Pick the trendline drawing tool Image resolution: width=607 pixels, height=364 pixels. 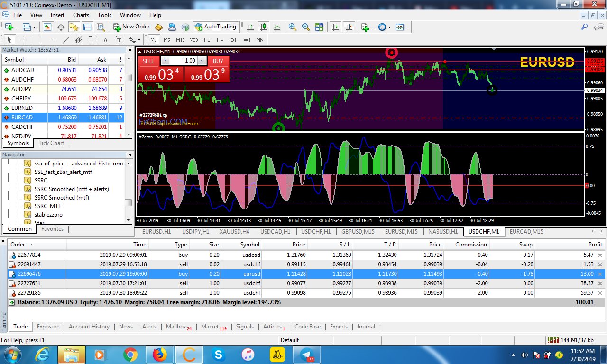click(66, 40)
